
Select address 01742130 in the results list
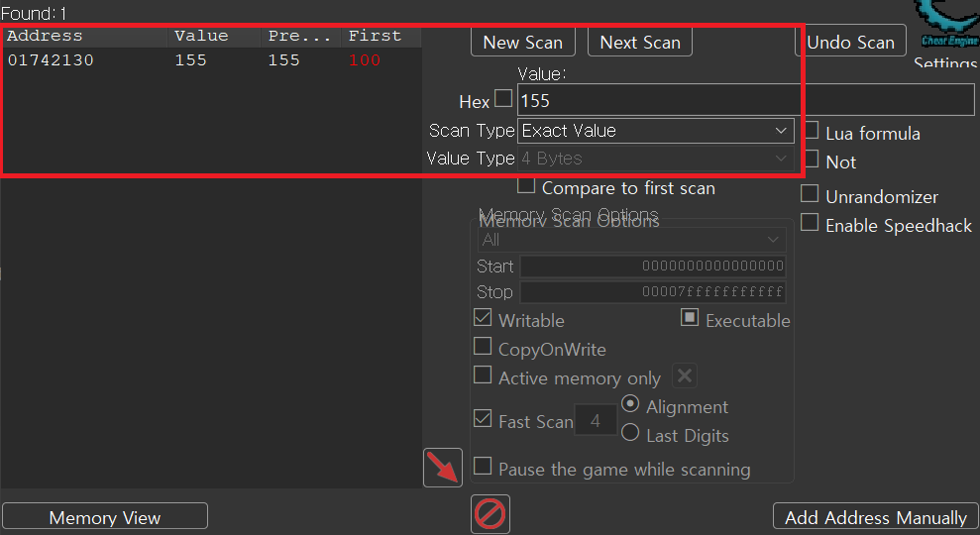(49, 60)
